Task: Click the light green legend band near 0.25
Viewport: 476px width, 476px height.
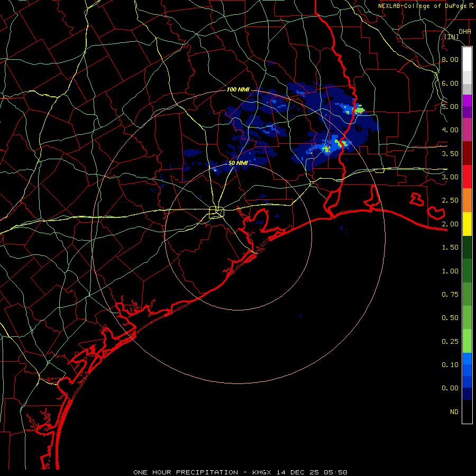Action: pos(467,341)
